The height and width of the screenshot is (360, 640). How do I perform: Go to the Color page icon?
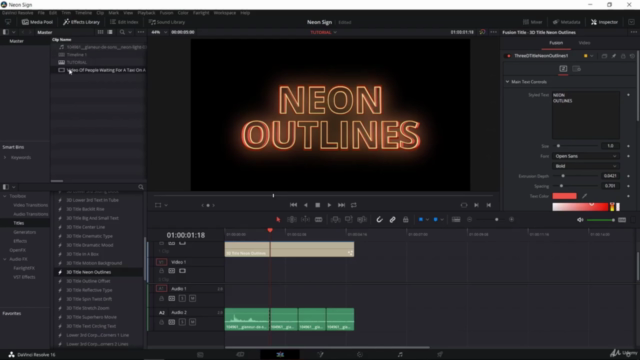coord(360,354)
